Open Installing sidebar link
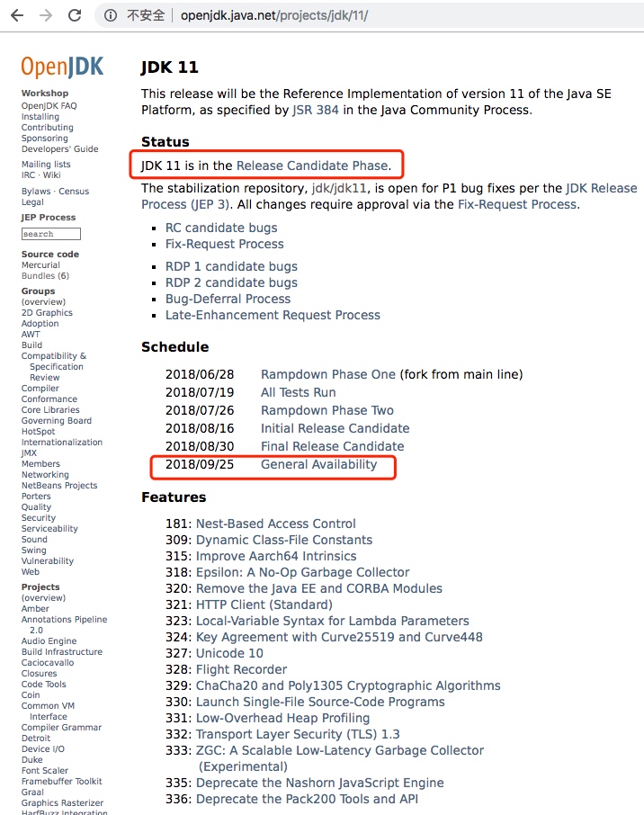The width and height of the screenshot is (644, 815). (x=40, y=116)
